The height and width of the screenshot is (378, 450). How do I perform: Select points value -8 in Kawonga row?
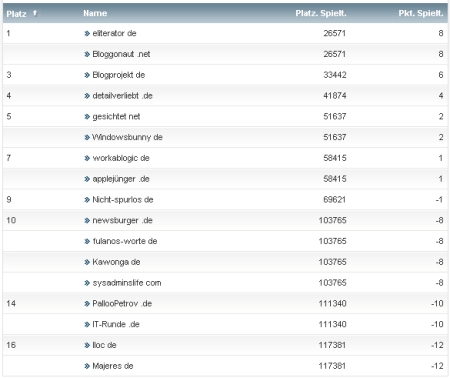[x=439, y=262]
